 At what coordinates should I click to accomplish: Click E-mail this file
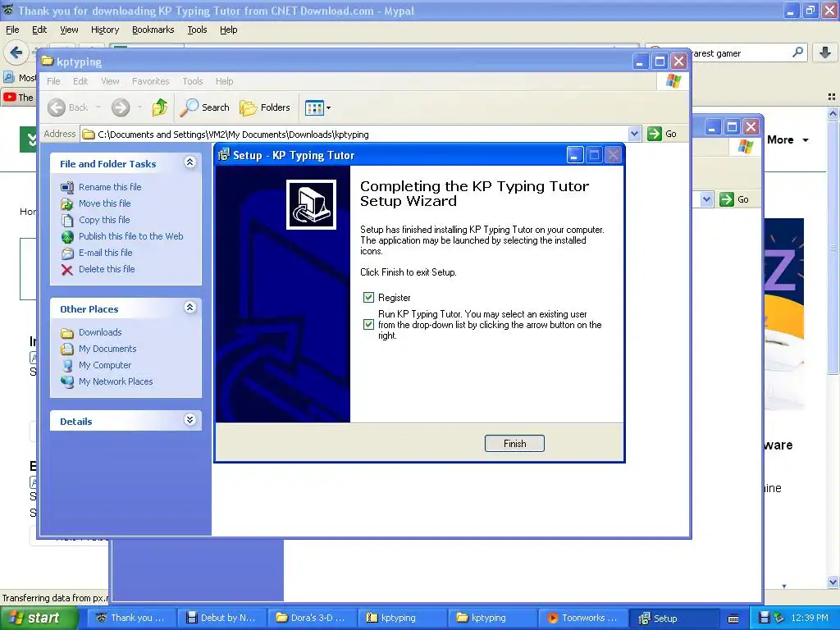[105, 253]
